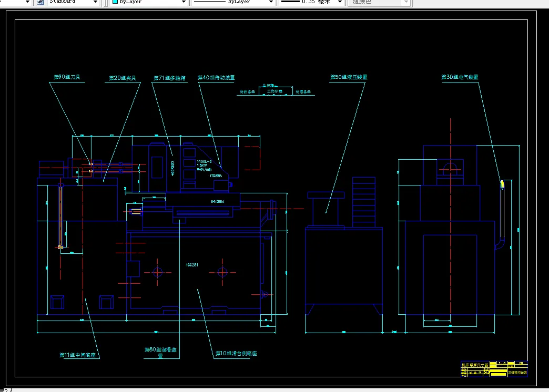Open the 0.35 lineweight dropdown
Screen dimensions: 549x392
coord(339,2)
